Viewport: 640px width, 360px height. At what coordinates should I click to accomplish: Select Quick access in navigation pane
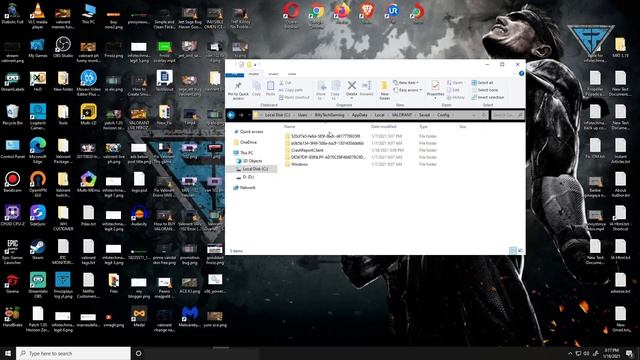[x=251, y=132]
